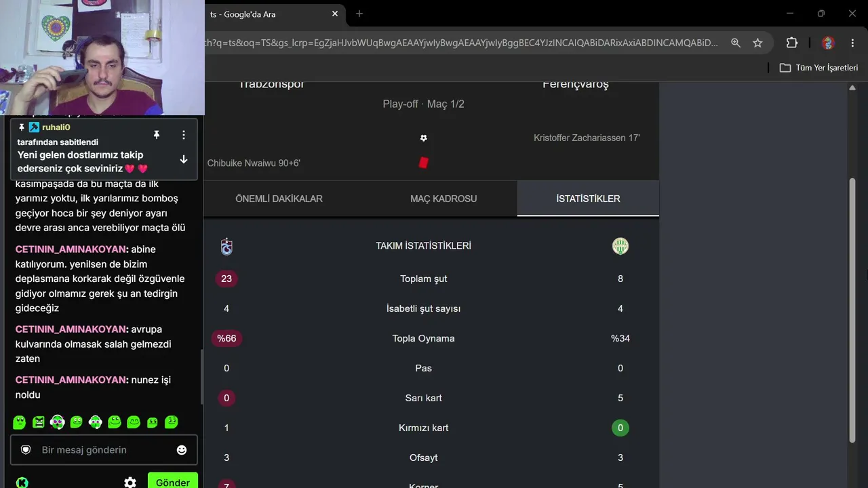Open the Tüm Yer İşaretleri bookmarks folder
The image size is (868, 488).
[x=818, y=68]
